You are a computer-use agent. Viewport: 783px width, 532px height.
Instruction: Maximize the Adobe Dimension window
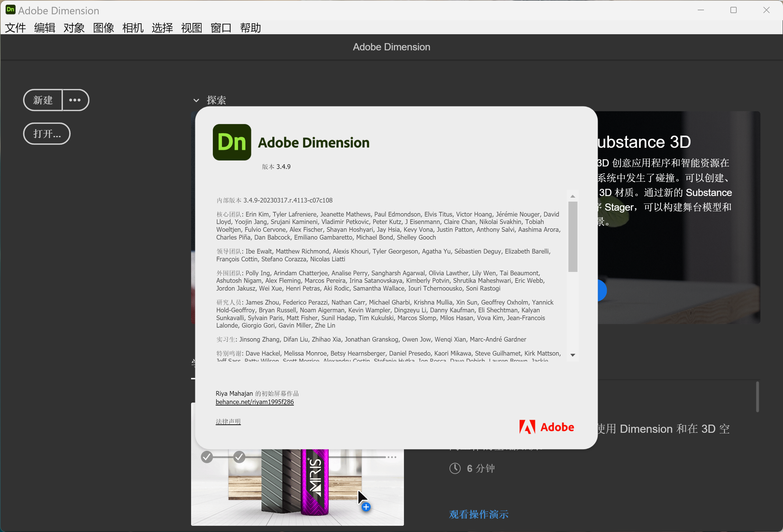click(x=734, y=10)
